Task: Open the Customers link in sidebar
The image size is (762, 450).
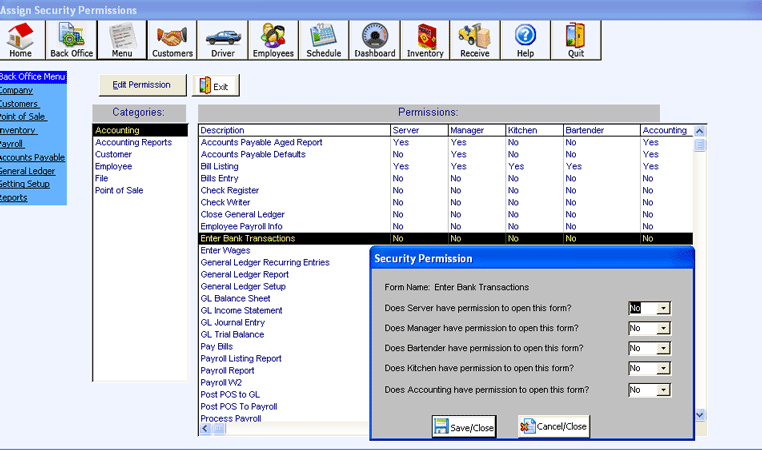Action: [19, 104]
